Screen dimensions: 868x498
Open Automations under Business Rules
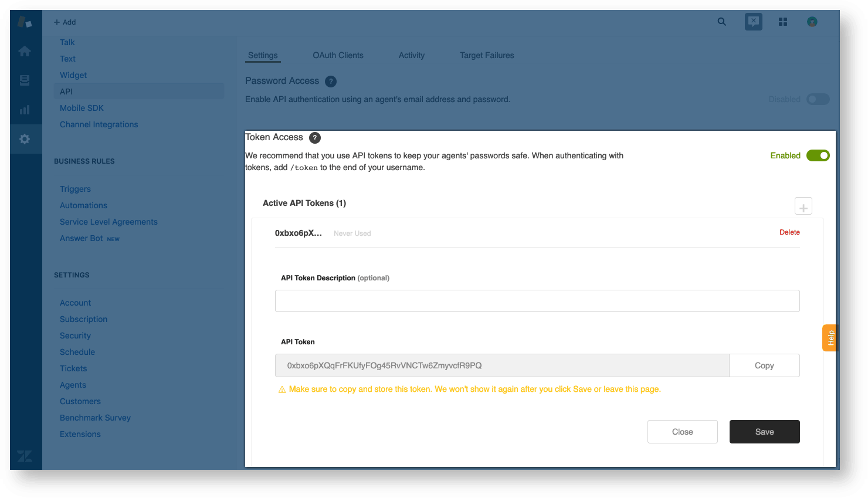point(83,205)
